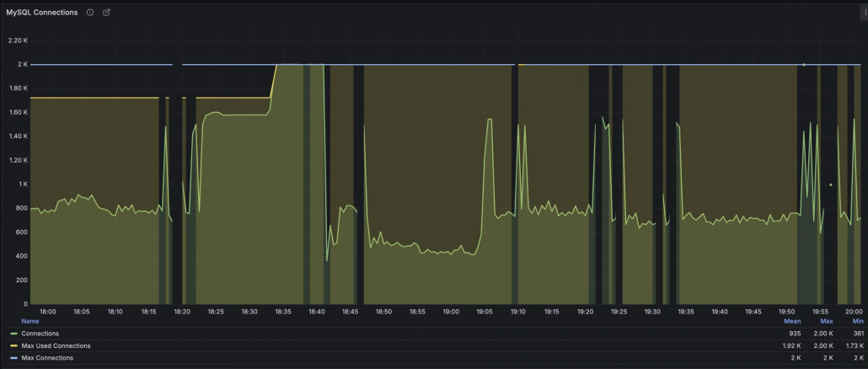Image resolution: width=868 pixels, height=369 pixels.
Task: Click the MySQL Connections panel title
Action: 42,12
